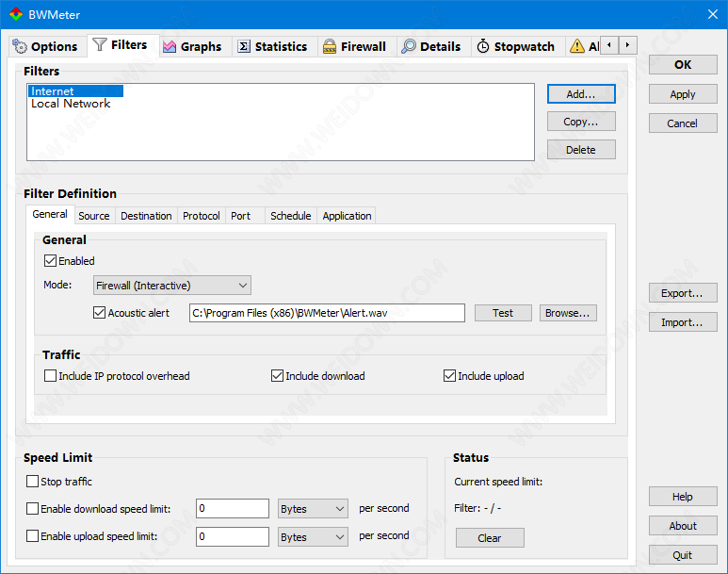
Task: Open the Destination filter definition tab
Action: coord(146,216)
